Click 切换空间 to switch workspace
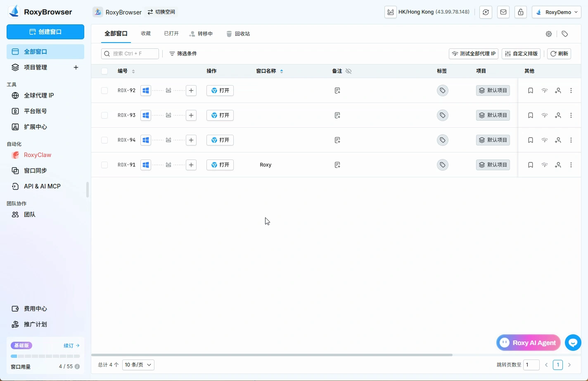 pos(161,12)
